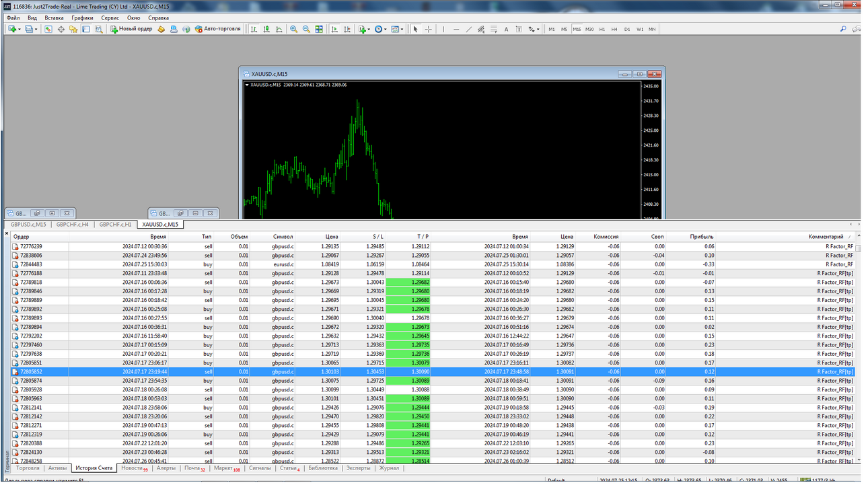This screenshot has width=868, height=489.
Task: Switch to the GBPUSD.c,M15 chart tab
Action: 28,224
